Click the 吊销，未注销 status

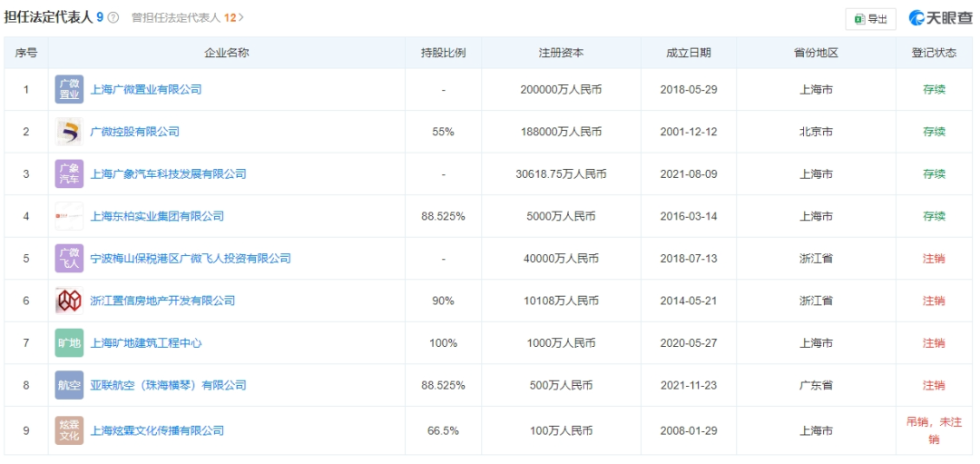pyautogui.click(x=934, y=430)
